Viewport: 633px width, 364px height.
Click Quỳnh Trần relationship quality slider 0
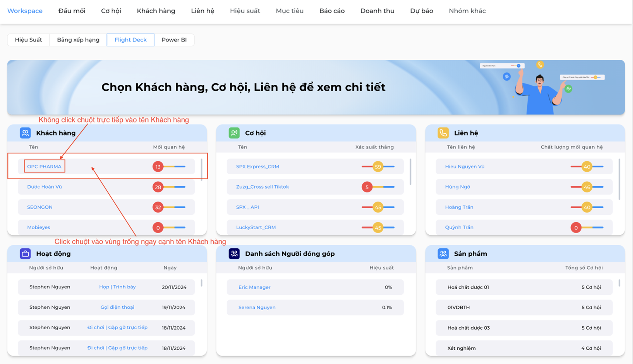[587, 227]
